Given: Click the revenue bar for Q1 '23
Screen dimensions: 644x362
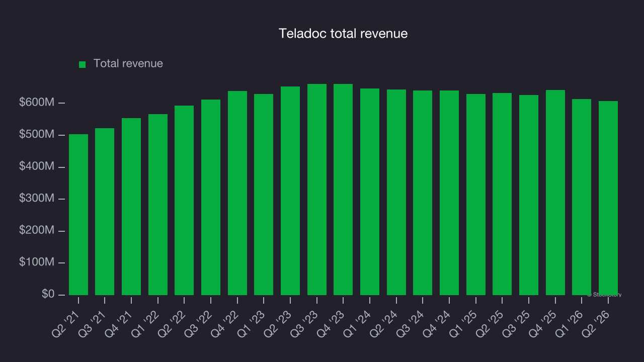Looking at the screenshot, I should (x=264, y=195).
